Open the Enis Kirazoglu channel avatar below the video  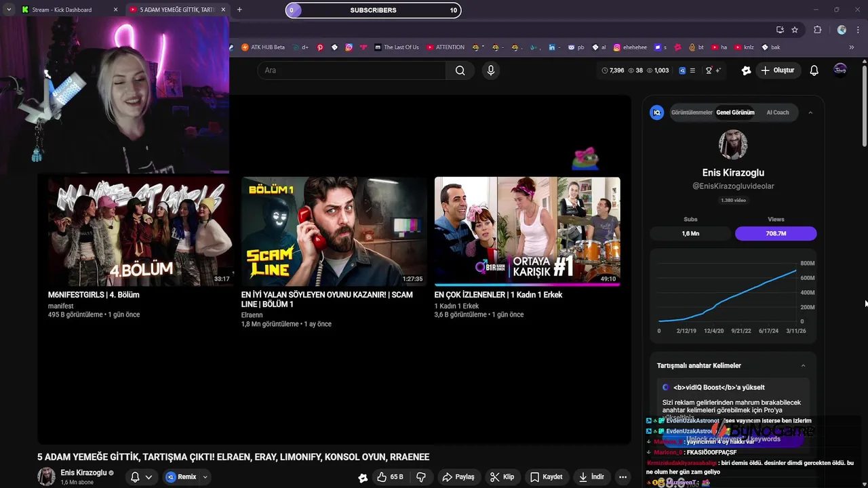46,476
